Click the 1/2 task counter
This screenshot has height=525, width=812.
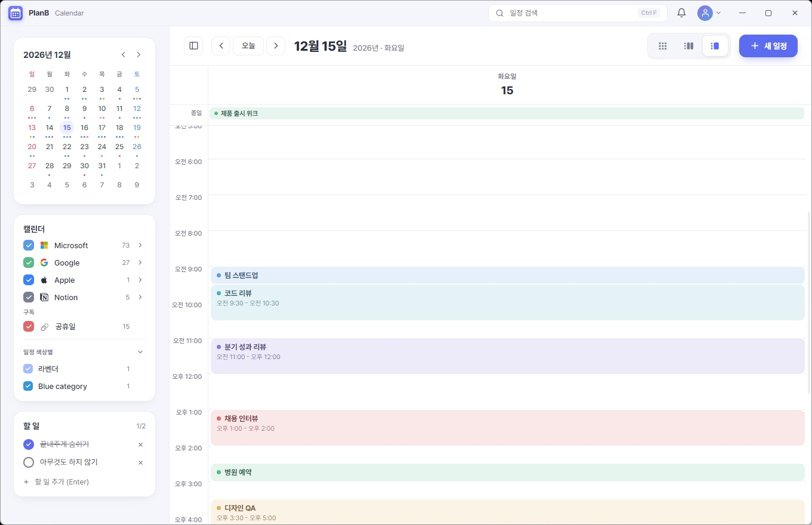point(141,426)
